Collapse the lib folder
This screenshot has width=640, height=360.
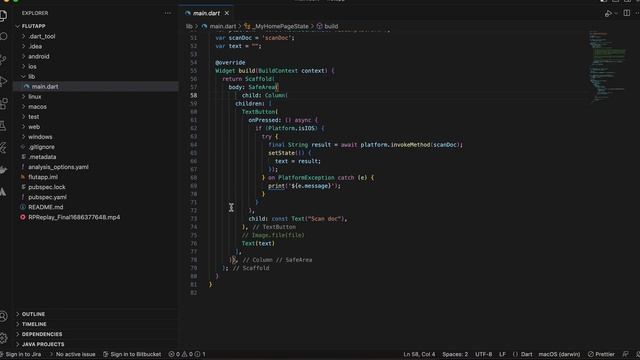tap(31, 77)
